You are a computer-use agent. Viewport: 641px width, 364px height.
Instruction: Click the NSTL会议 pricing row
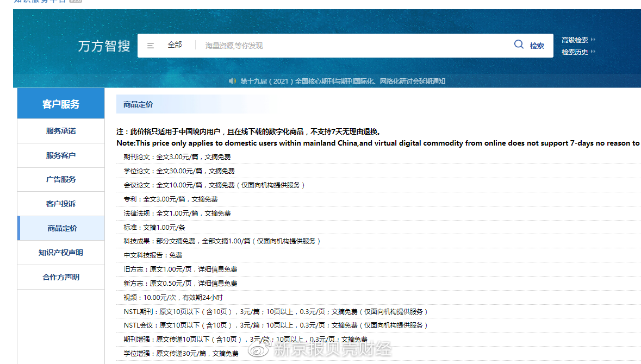(x=378, y=325)
